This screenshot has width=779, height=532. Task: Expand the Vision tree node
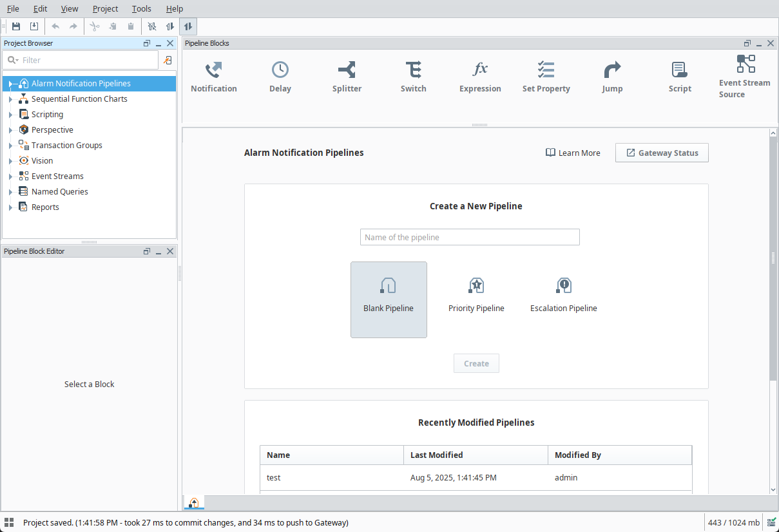pos(10,161)
